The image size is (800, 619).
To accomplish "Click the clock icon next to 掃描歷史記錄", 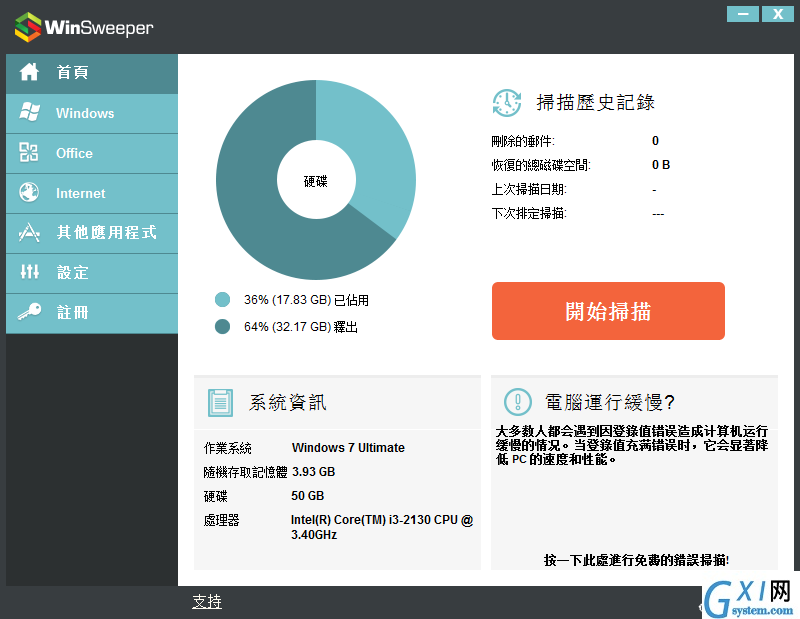I will click(507, 103).
